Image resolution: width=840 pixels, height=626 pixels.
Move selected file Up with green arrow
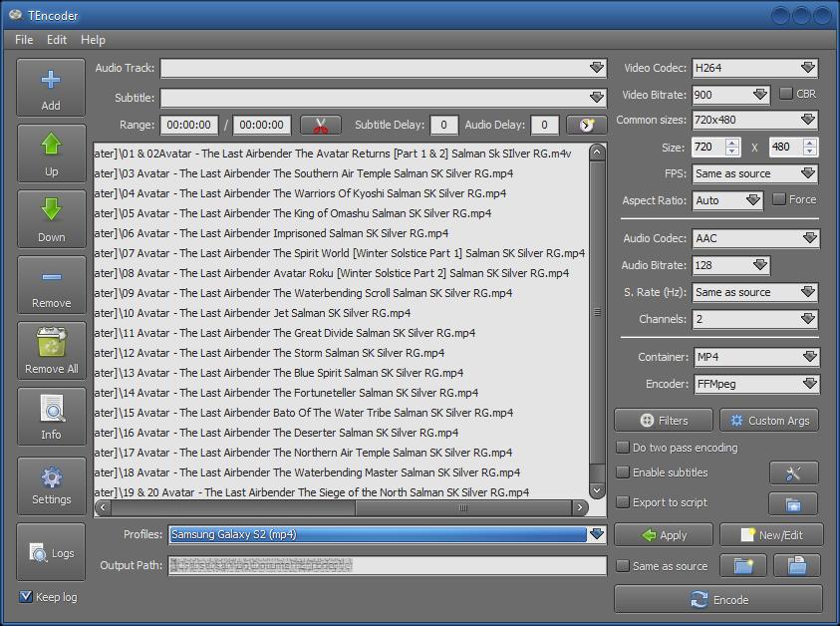pyautogui.click(x=51, y=147)
